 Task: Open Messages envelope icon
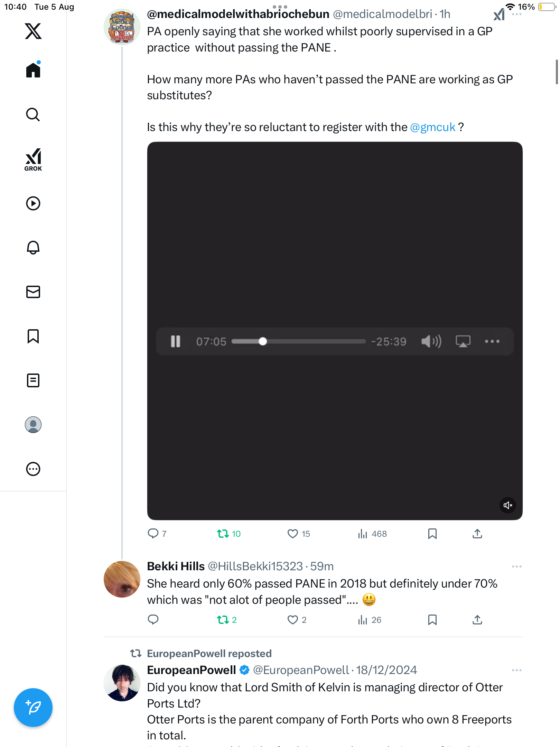coord(33,292)
